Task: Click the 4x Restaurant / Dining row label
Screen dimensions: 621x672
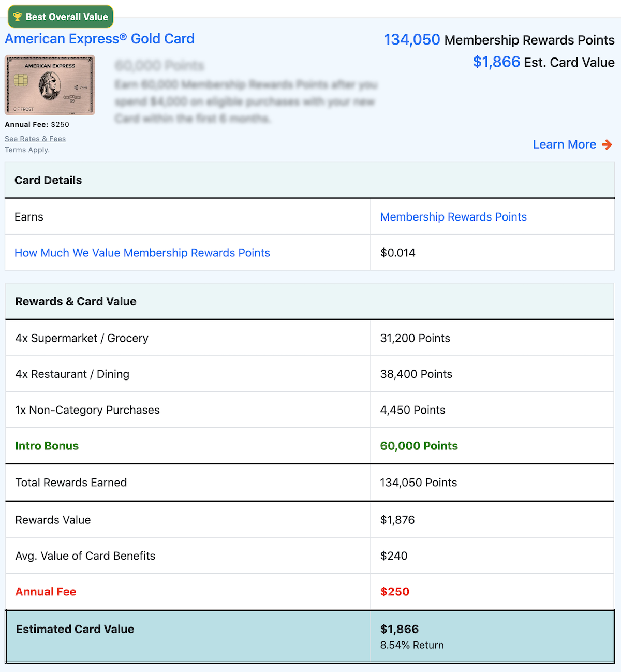Action: tap(72, 374)
